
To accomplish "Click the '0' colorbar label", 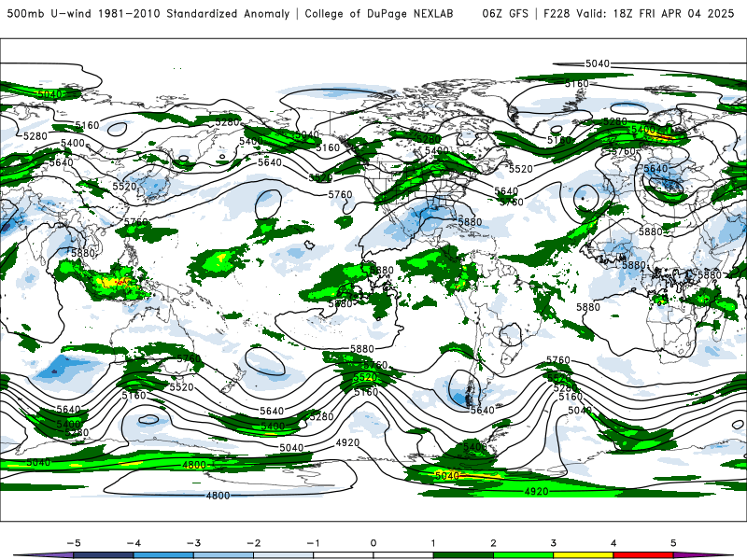I will click(373, 543).
